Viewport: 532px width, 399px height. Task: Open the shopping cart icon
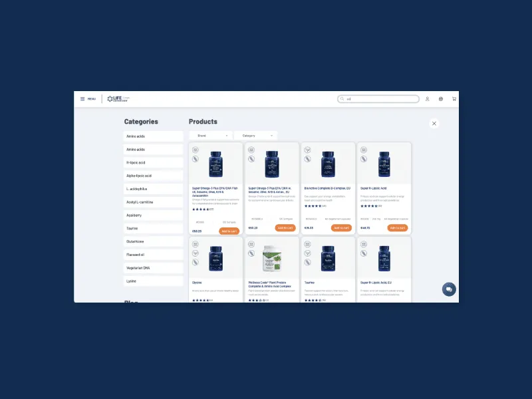pyautogui.click(x=454, y=98)
